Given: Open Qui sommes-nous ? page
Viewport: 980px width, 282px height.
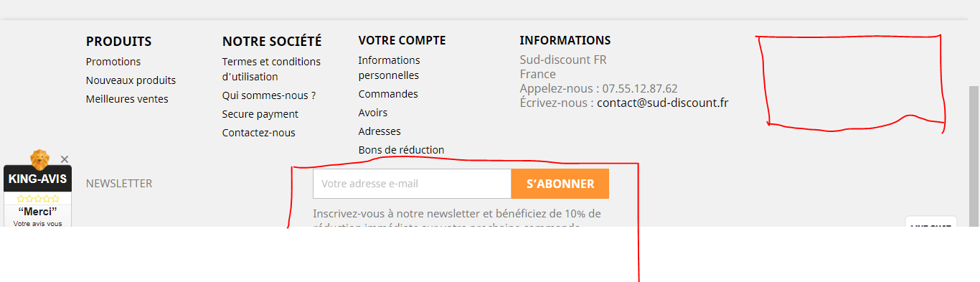Looking at the screenshot, I should (x=269, y=95).
